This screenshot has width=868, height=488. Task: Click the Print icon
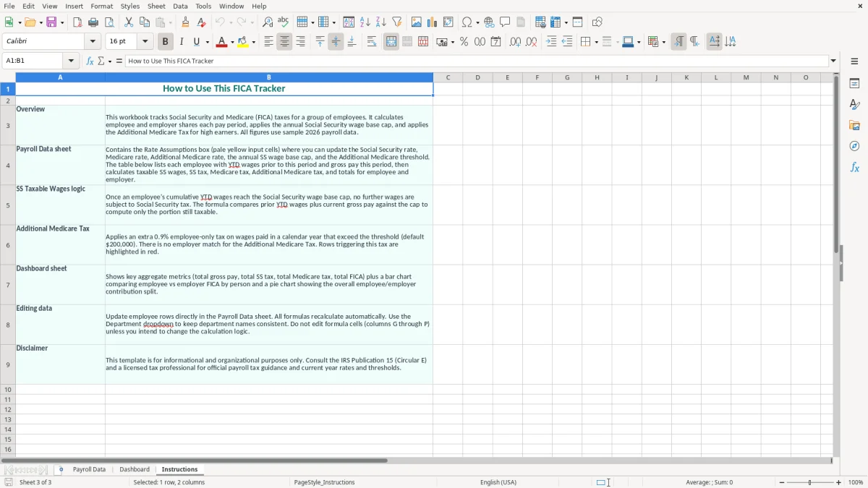pos(93,22)
